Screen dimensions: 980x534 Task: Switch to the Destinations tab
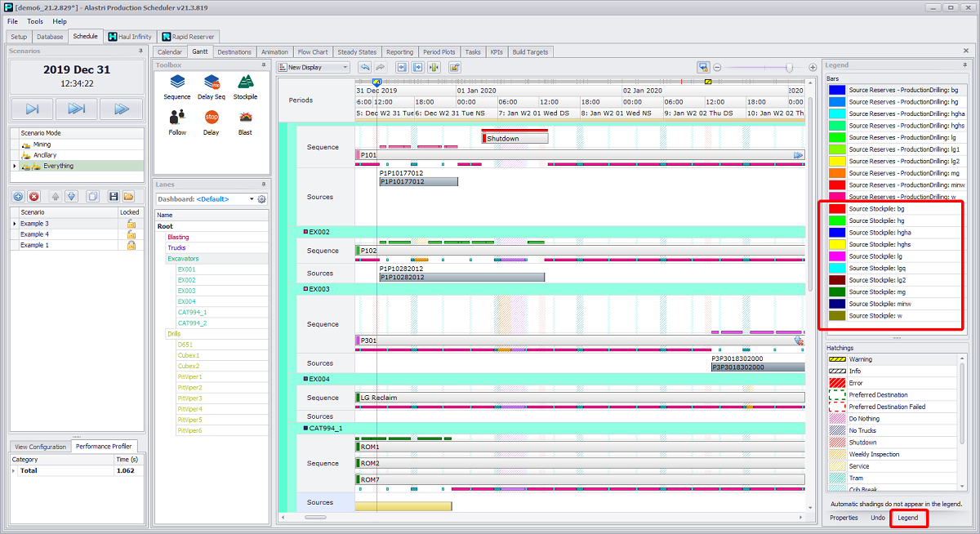pos(234,52)
